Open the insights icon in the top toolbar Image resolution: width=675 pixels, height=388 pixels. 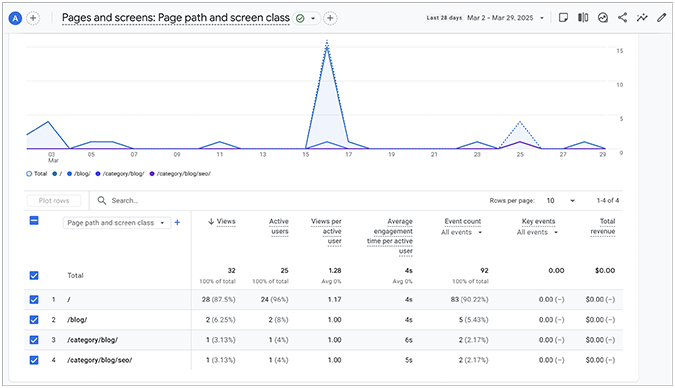click(603, 18)
